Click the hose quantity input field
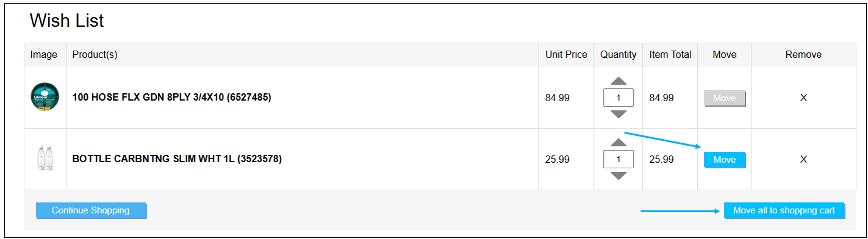The height and width of the screenshot is (239, 868). (619, 98)
